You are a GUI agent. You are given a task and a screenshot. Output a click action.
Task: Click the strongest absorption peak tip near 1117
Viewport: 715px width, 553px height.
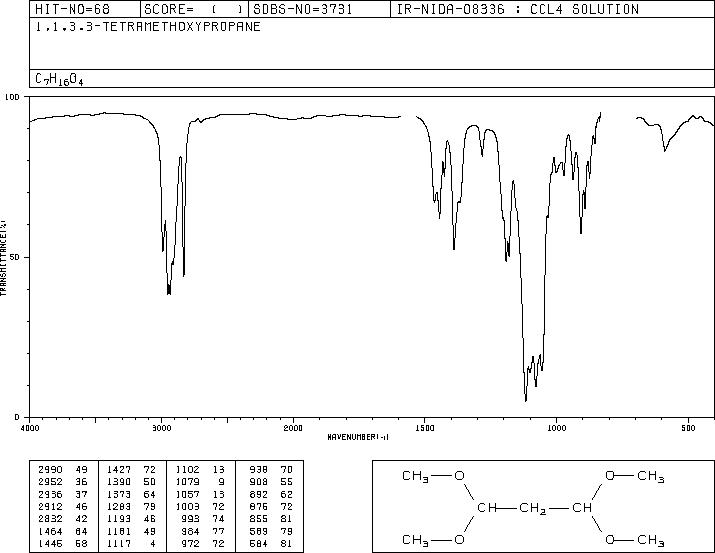(526, 400)
